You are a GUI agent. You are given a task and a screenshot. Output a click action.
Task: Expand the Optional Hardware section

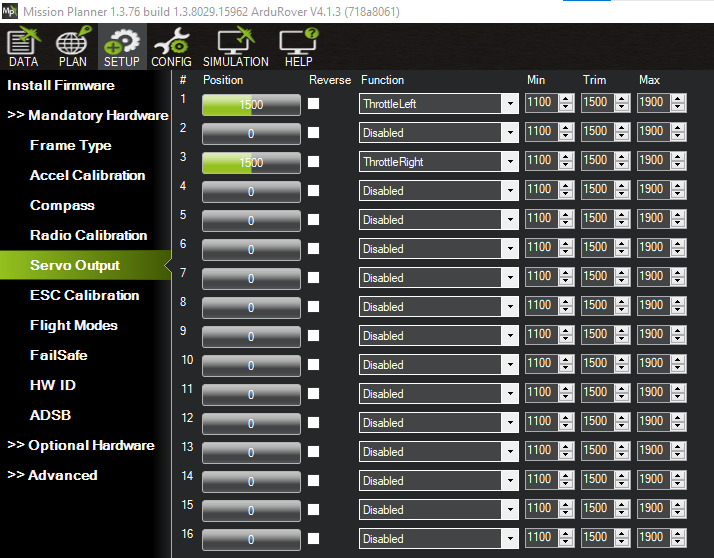point(81,445)
